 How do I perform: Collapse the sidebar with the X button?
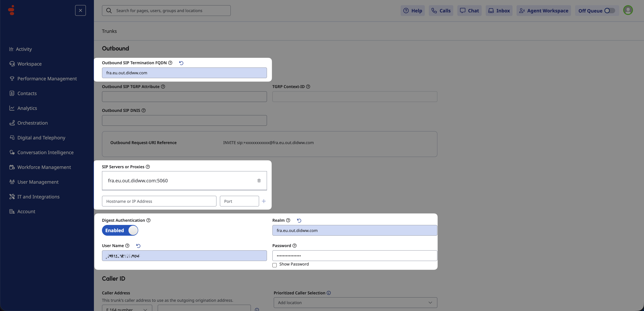click(80, 11)
